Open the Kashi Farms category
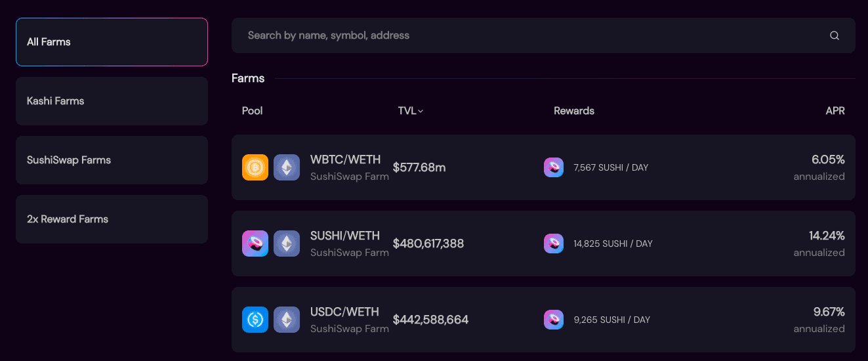This screenshot has width=868, height=361. 112,101
